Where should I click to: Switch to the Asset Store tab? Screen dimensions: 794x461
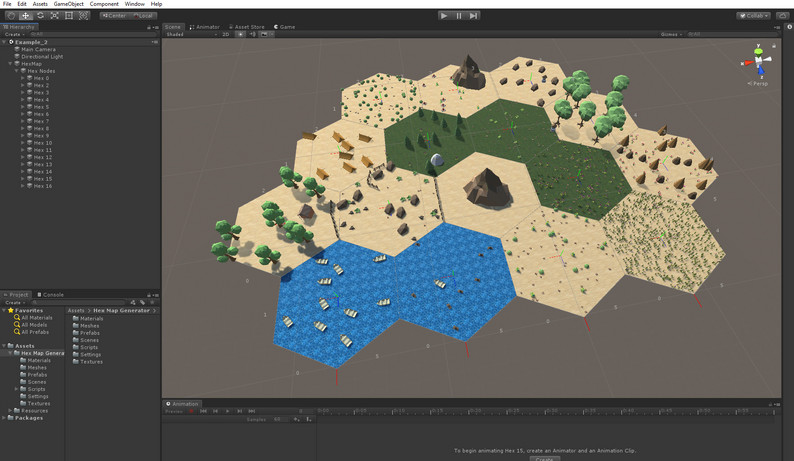(247, 27)
